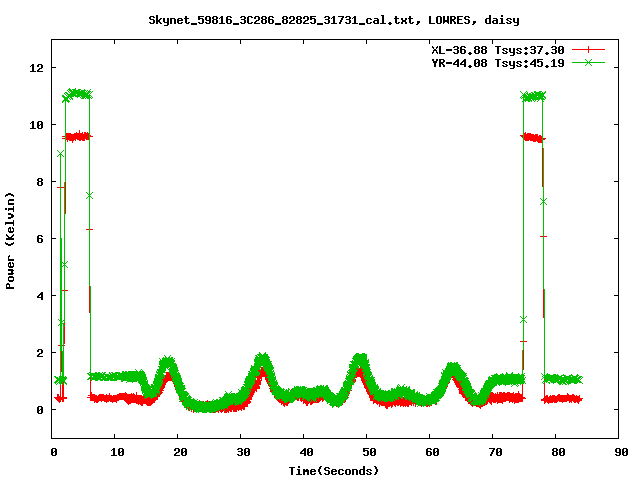The width and height of the screenshot is (640, 480).
Task: Click the green peak near 33 seconds
Action: [262, 361]
